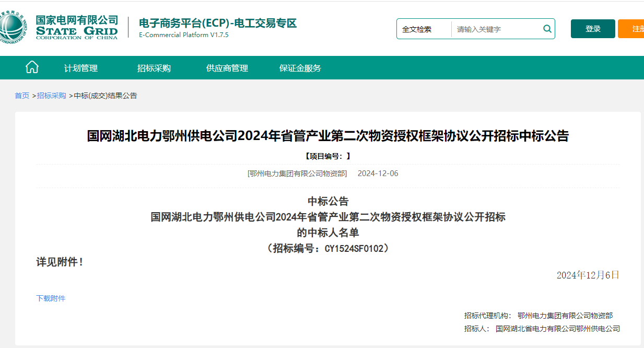The image size is (644, 348).
Task: Click the publisher name [鄂州电力集团有限公司物资部]
Action: pos(297,173)
